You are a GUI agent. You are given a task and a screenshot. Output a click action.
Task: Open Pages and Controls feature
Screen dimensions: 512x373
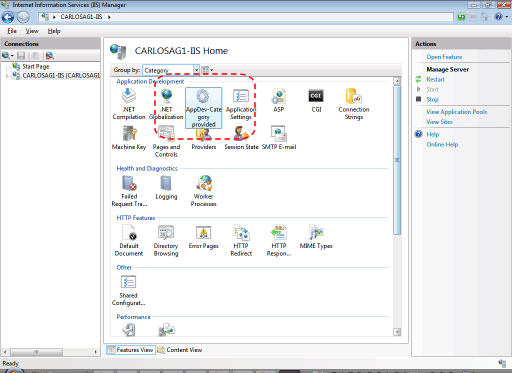tap(166, 141)
